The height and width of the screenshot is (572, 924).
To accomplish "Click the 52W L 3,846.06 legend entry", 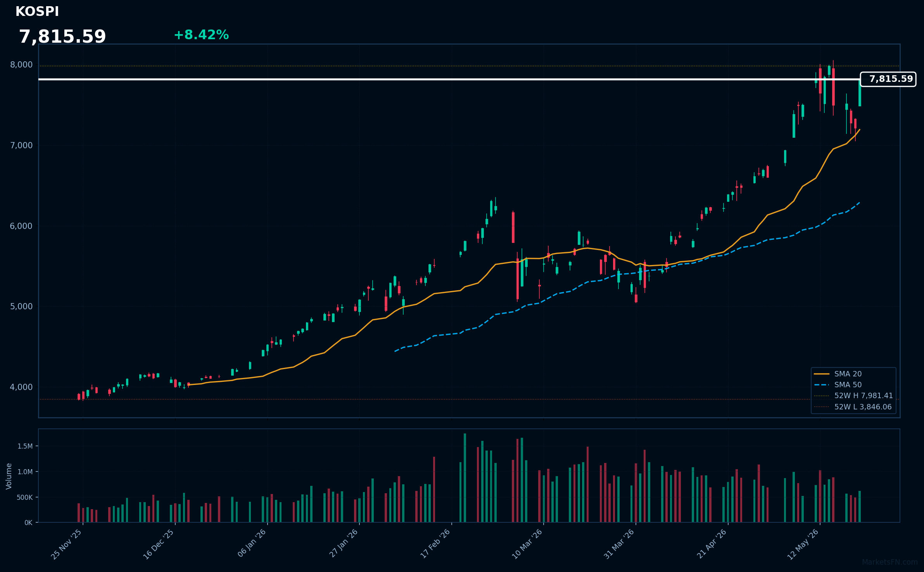I will (x=853, y=407).
